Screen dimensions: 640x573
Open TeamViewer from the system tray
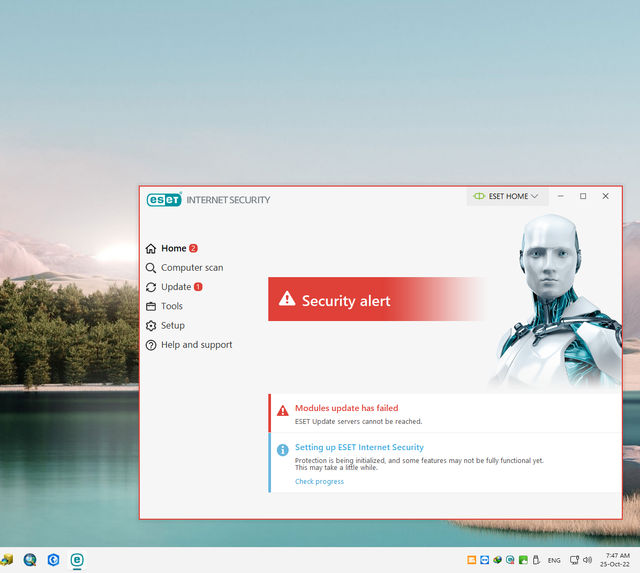(484, 560)
